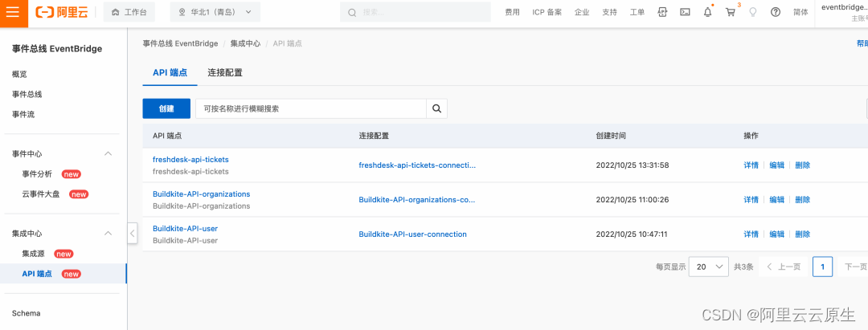Collapse the sidebar with arrow handle
The width and height of the screenshot is (868, 330).
[132, 234]
